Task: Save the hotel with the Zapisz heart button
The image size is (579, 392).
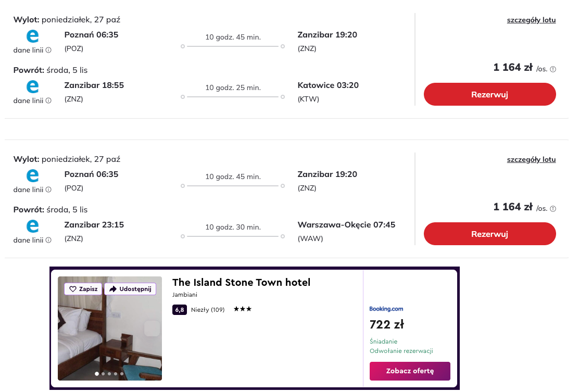Action: click(x=83, y=289)
